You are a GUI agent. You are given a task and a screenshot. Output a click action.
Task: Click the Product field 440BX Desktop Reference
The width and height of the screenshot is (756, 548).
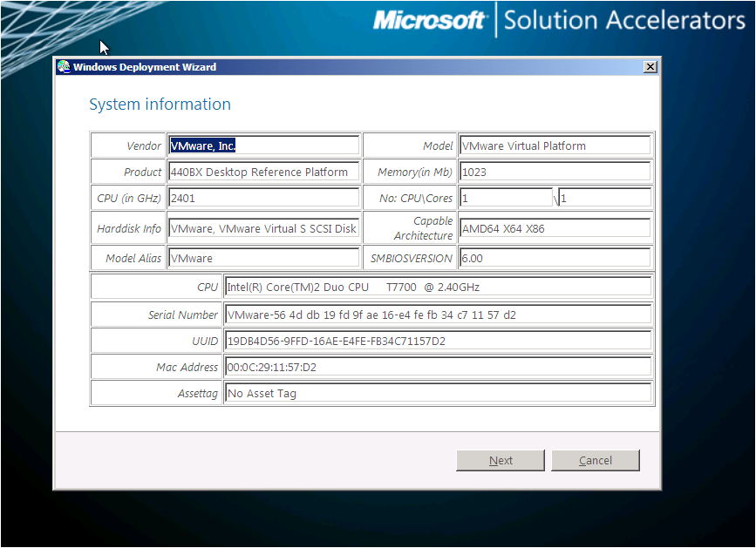pos(263,172)
